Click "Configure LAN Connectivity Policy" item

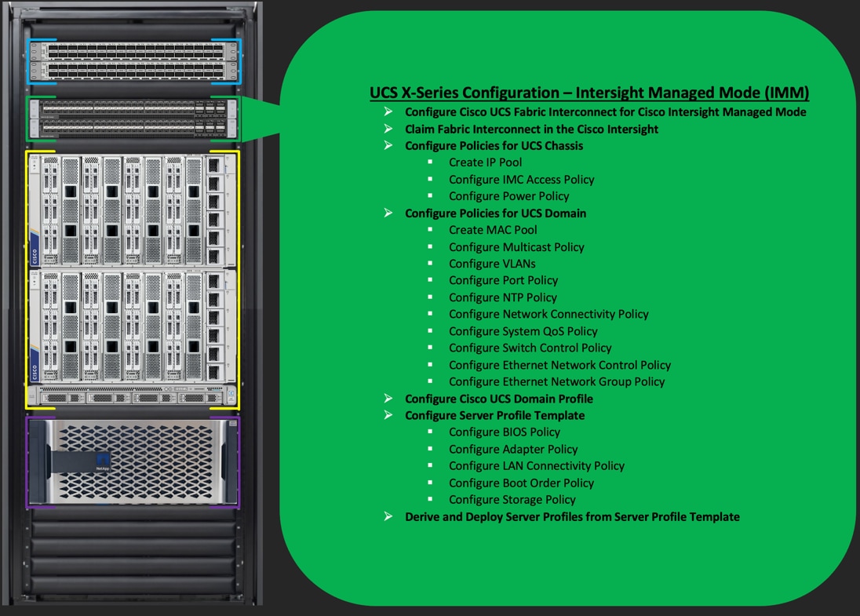click(x=537, y=465)
